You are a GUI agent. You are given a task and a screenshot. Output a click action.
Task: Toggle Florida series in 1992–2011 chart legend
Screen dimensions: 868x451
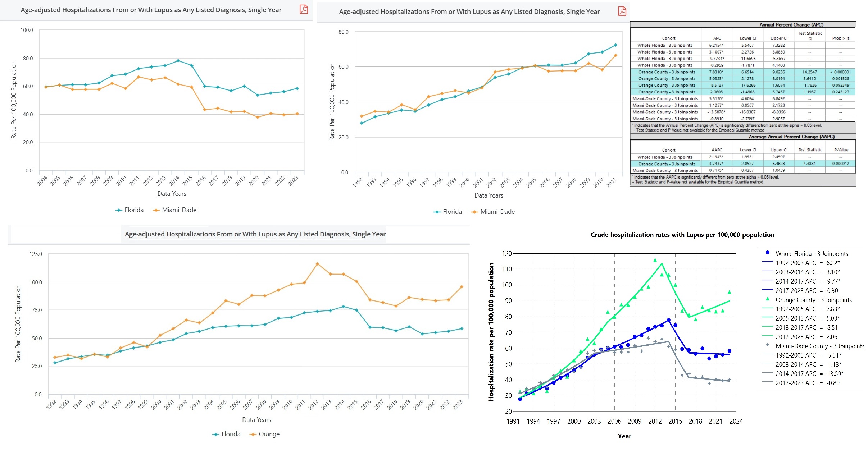click(x=448, y=212)
